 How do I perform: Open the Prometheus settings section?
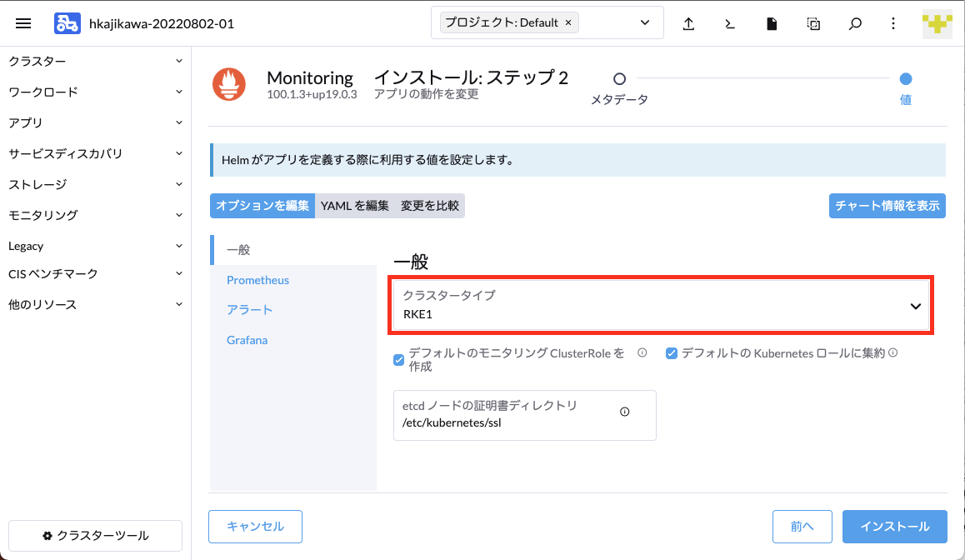click(257, 280)
